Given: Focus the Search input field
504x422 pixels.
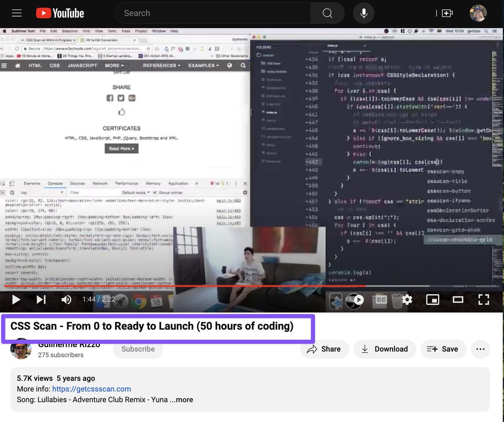Looking at the screenshot, I should coord(213,13).
